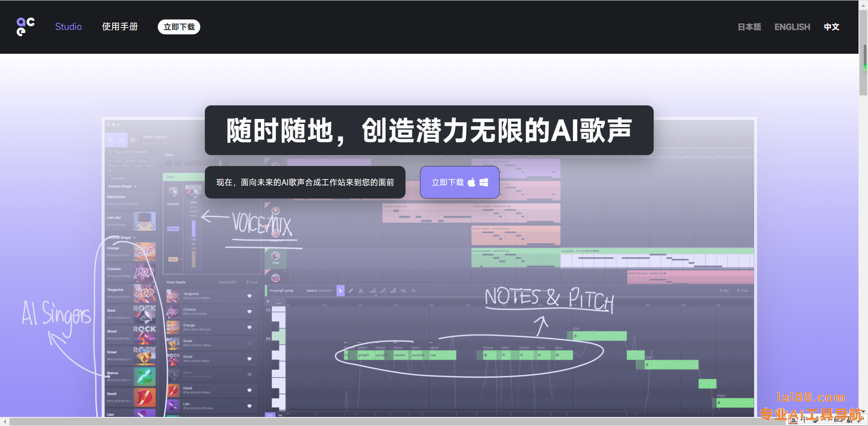Click the purple timbre slider in VoiceMix

tap(193, 229)
